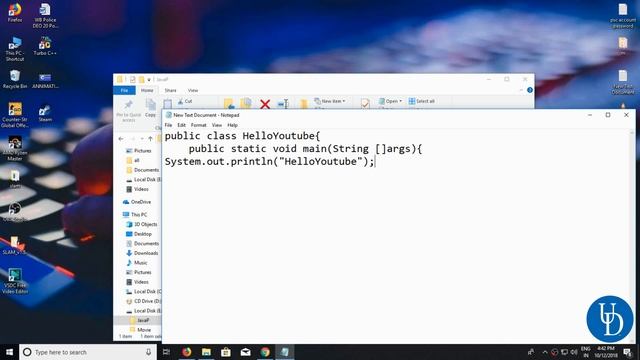Open the File tab in File Explorer

click(124, 90)
